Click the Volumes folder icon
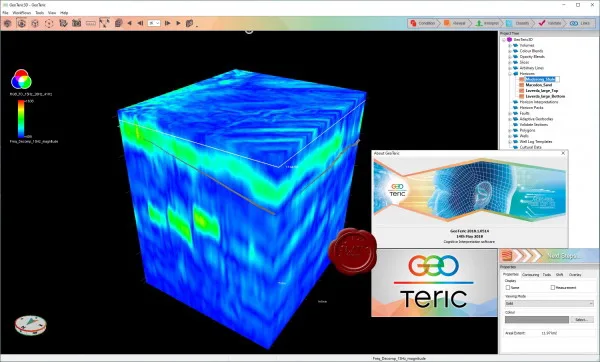 (515, 46)
